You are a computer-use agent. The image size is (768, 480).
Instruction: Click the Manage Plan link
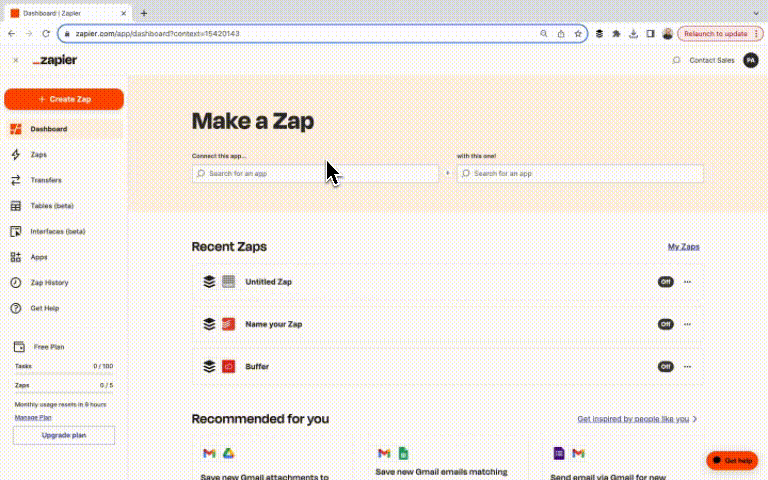33,417
